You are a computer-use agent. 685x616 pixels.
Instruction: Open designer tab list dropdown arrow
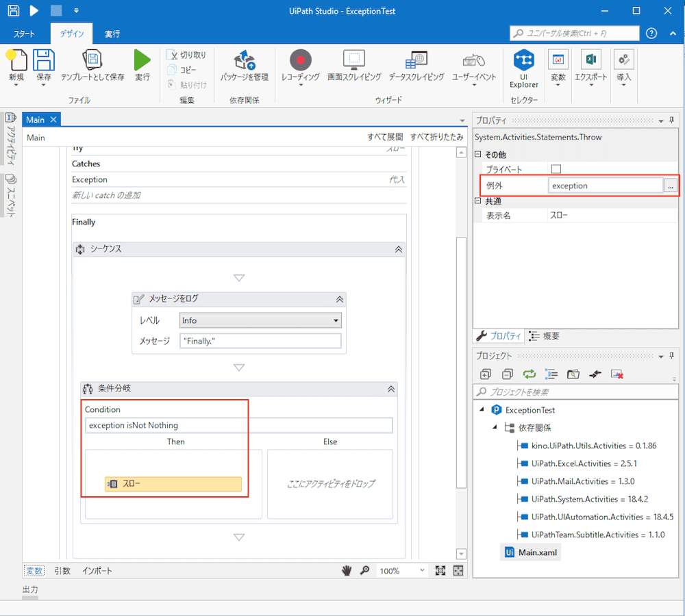coord(462,120)
